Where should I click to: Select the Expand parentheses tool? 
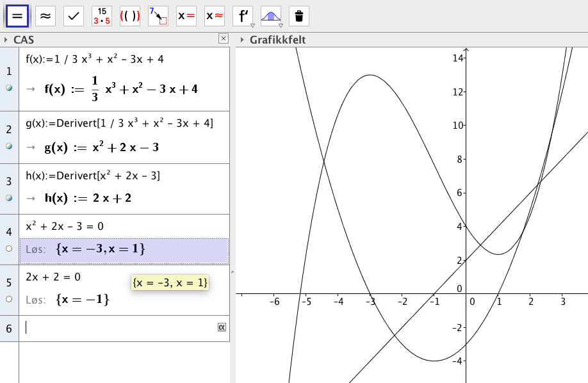[130, 16]
